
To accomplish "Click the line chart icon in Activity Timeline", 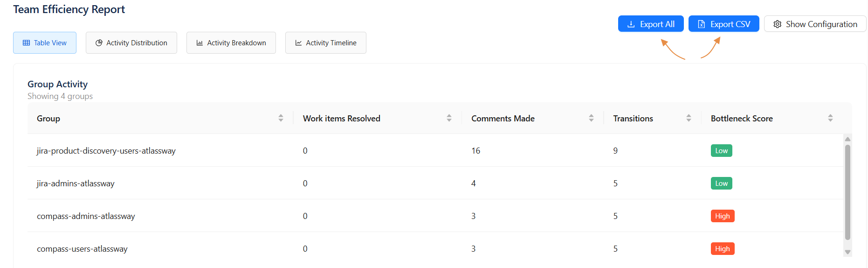I will click(298, 43).
